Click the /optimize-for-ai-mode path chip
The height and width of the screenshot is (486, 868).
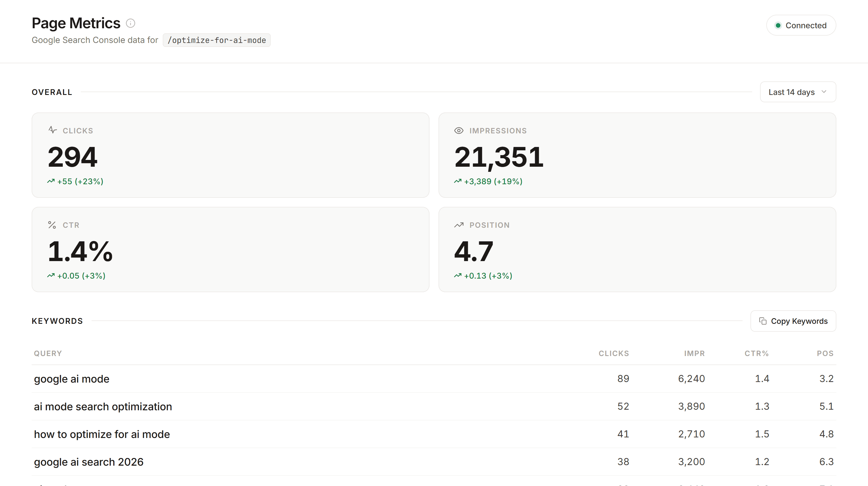217,40
